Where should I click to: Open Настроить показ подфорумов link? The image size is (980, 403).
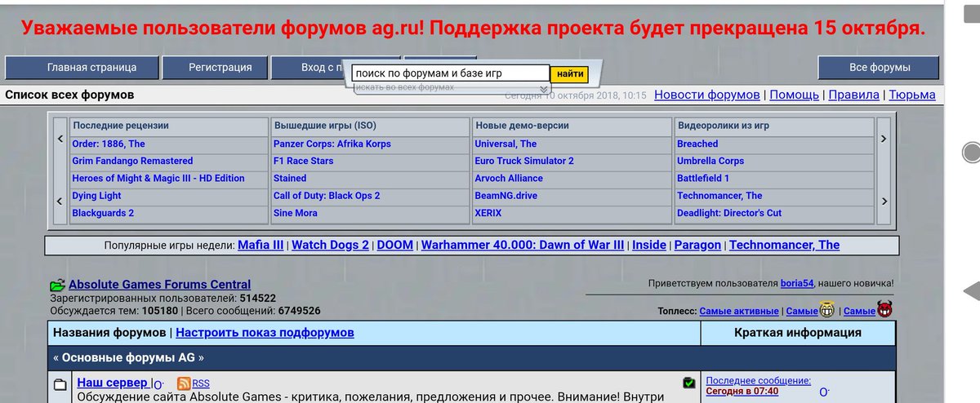(265, 332)
